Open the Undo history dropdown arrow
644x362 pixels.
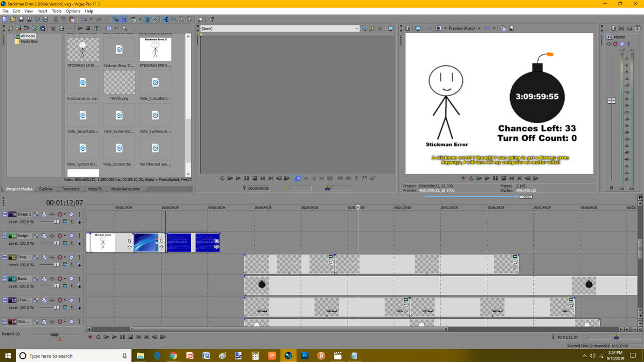point(91,19)
